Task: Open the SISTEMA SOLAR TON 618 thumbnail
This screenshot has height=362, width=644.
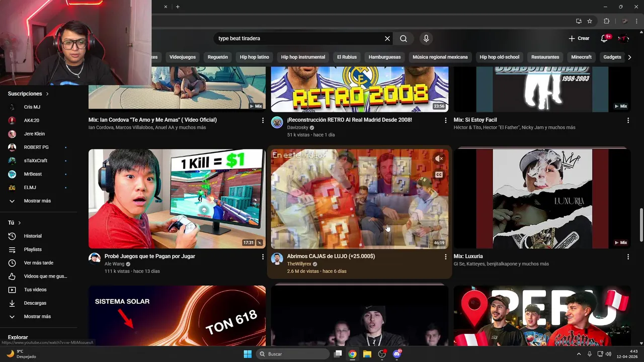Action: (177, 315)
